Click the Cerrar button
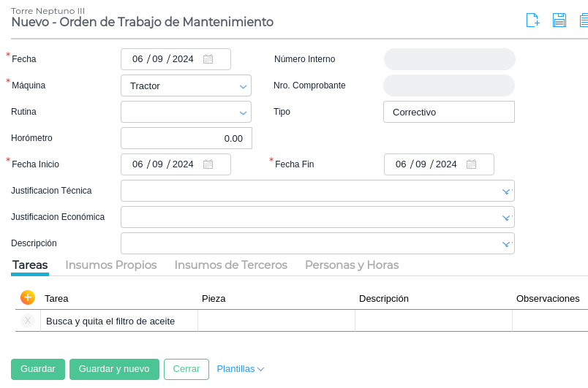This screenshot has width=588, height=388. (x=186, y=369)
